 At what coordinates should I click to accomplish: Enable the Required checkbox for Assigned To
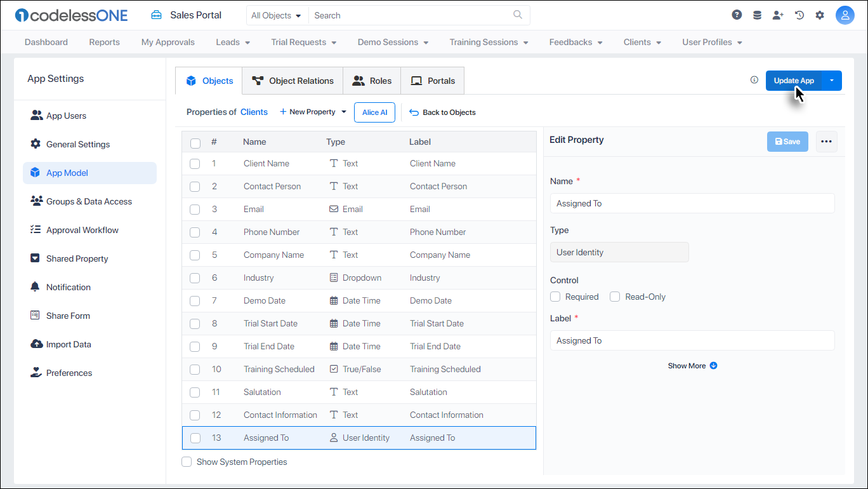pyautogui.click(x=555, y=297)
